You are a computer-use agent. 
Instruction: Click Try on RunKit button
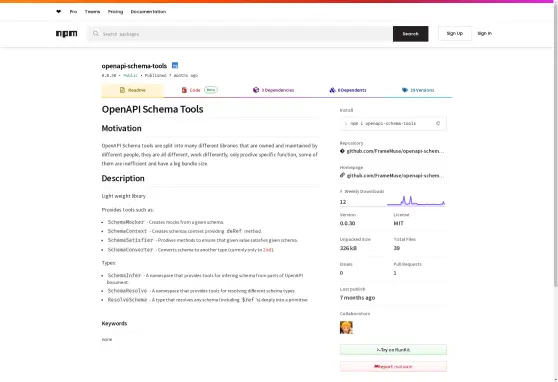tap(393, 350)
